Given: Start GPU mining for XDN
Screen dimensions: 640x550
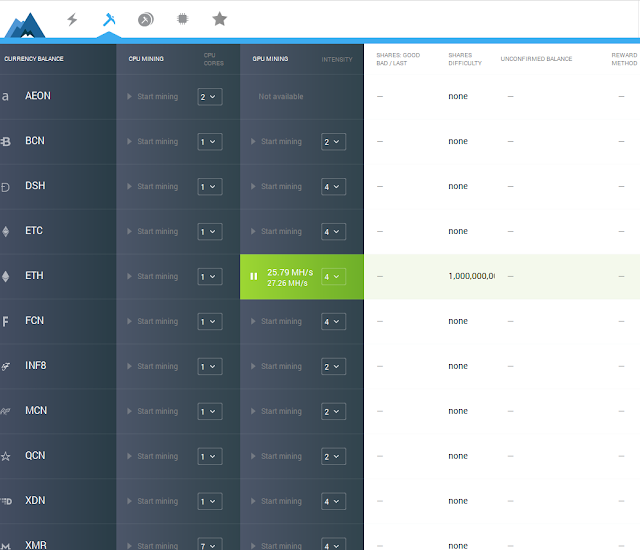Looking at the screenshot, I should (276, 501).
